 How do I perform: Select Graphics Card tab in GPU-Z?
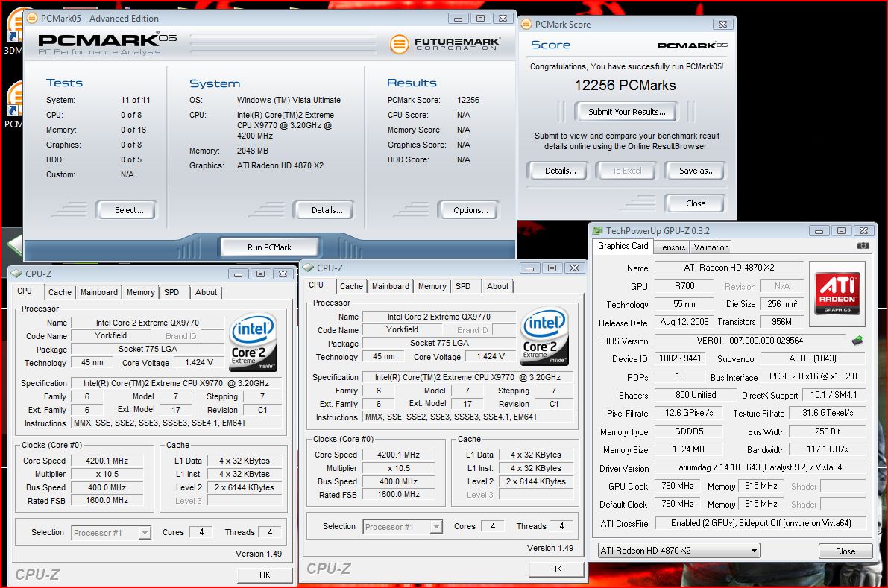pos(623,246)
